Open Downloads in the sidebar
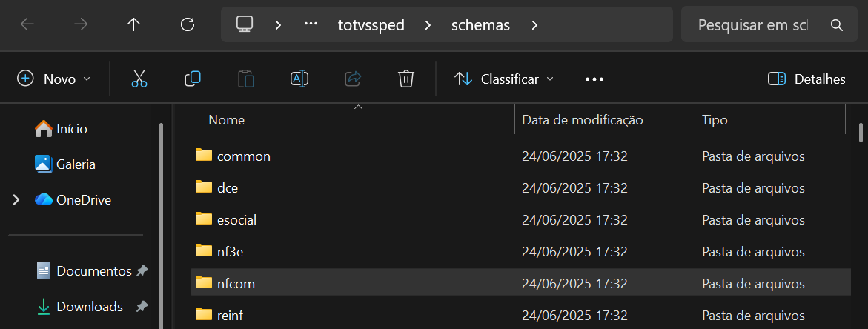868x329 pixels. click(89, 307)
